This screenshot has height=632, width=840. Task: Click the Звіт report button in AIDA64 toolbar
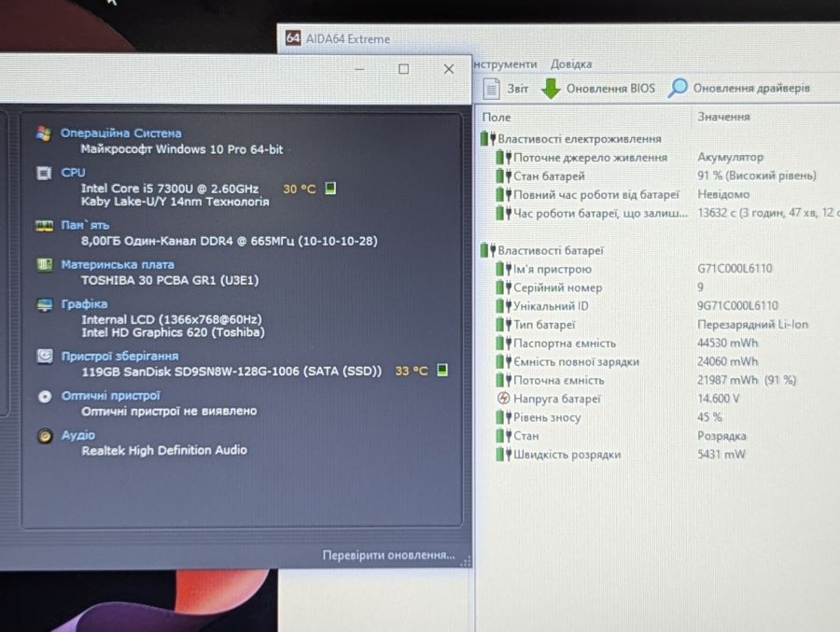[x=506, y=89]
